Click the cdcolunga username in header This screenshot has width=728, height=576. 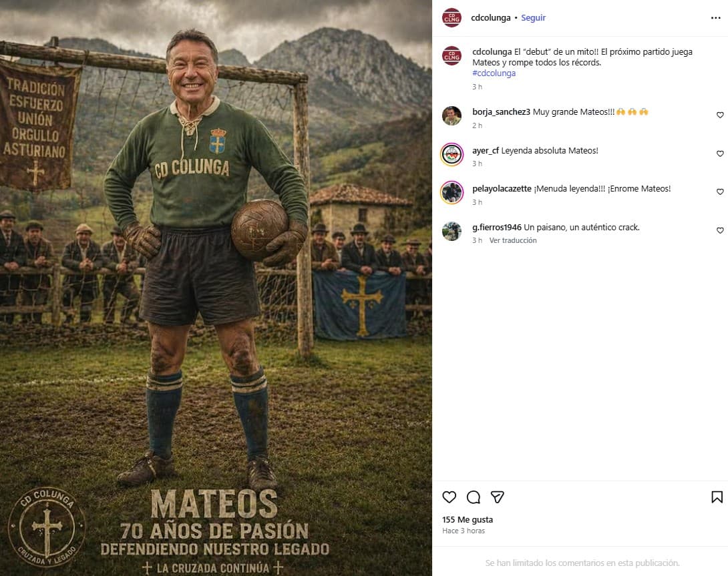tap(491, 18)
